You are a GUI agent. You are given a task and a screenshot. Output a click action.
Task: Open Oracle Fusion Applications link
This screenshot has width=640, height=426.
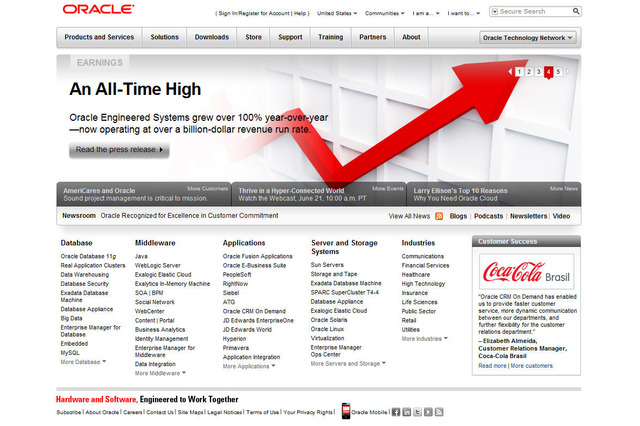point(258,256)
